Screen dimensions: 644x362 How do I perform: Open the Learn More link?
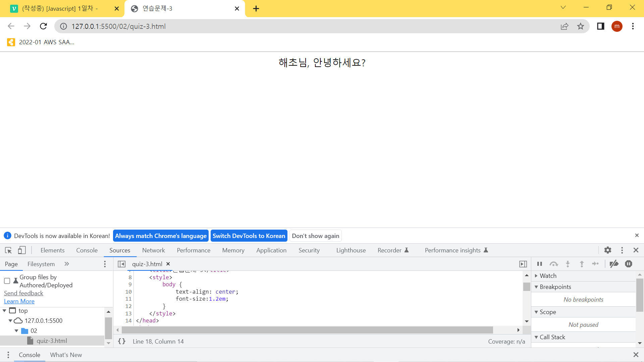pyautogui.click(x=19, y=301)
